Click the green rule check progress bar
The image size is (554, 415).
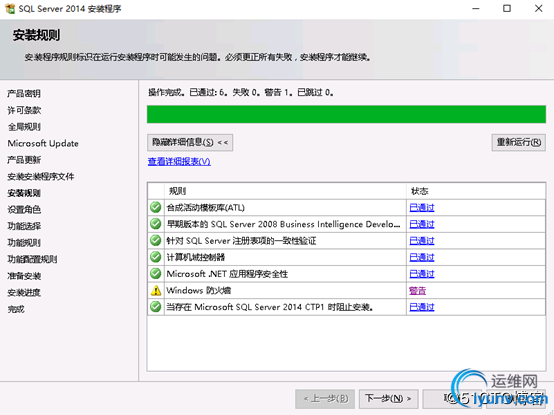346,114
